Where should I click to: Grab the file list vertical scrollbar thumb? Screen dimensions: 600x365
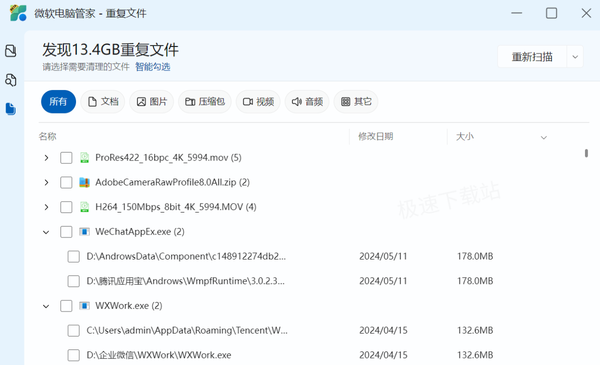(586, 153)
